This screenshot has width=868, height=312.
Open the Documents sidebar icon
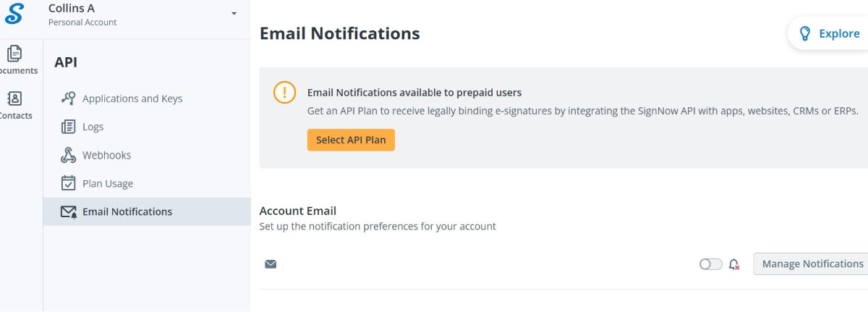[x=14, y=54]
